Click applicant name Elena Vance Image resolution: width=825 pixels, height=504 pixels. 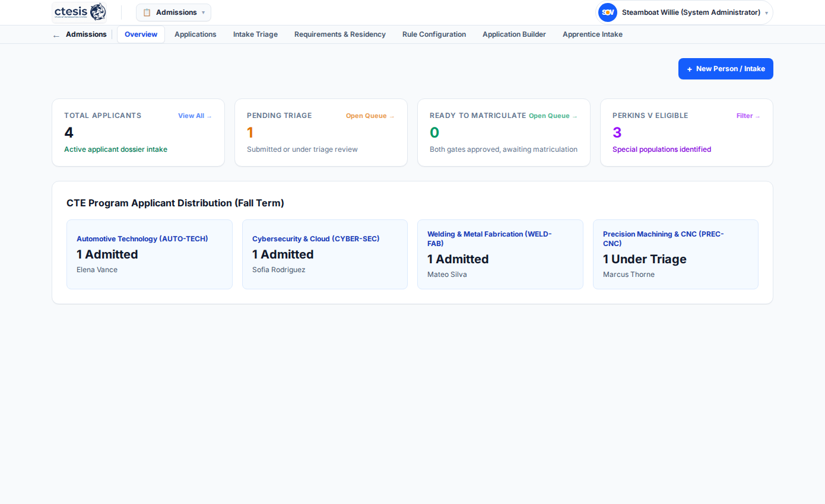click(97, 270)
